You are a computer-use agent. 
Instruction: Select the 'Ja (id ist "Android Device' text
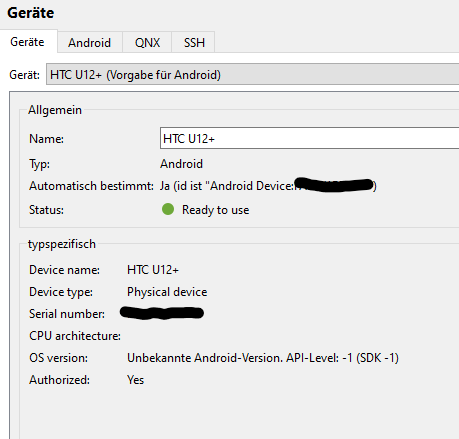pos(227,186)
